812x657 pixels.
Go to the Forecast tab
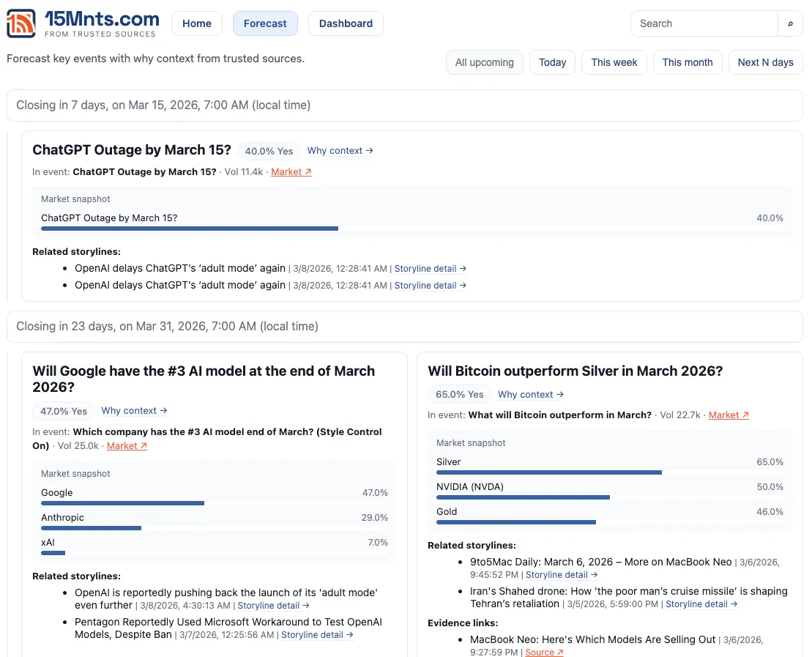[265, 24]
